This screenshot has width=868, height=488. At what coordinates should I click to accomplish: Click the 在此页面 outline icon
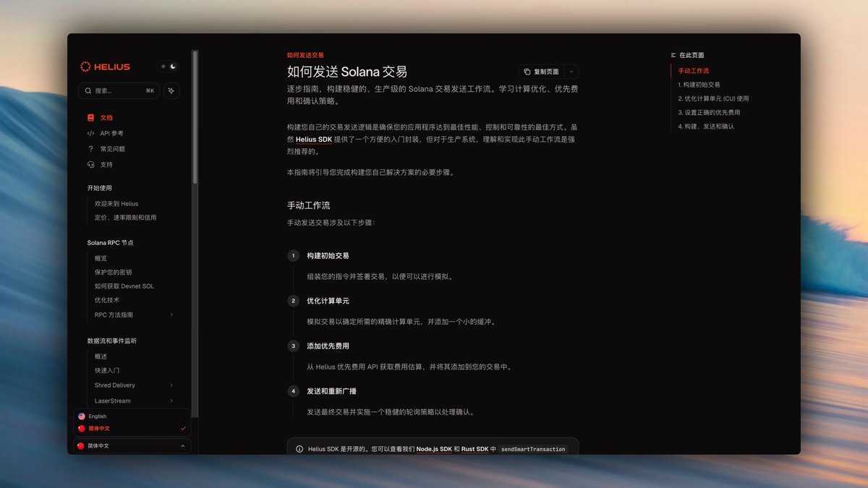point(673,55)
